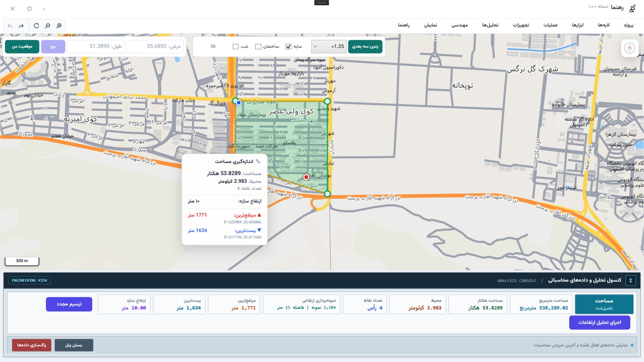Open the ابزارها menu
644x362 pixels.
pyautogui.click(x=578, y=25)
